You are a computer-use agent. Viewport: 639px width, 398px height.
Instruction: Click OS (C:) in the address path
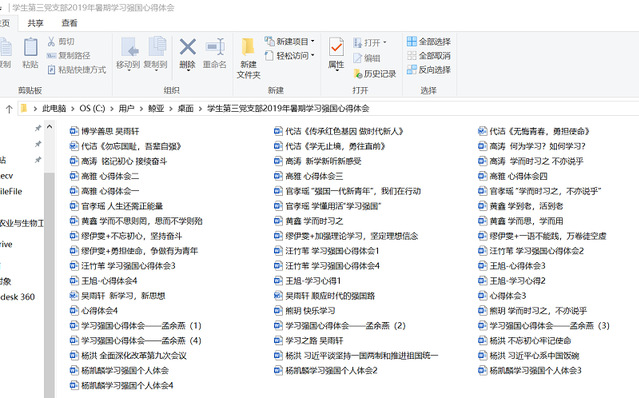(x=92, y=108)
